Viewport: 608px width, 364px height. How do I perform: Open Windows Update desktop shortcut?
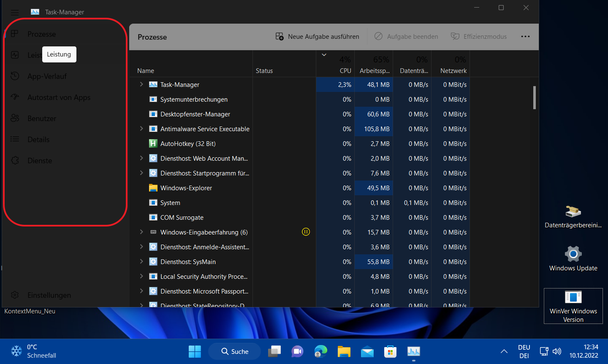[x=573, y=259]
